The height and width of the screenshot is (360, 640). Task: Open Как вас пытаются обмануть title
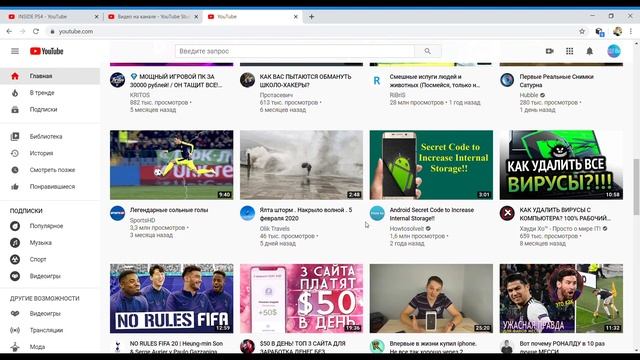(305, 80)
